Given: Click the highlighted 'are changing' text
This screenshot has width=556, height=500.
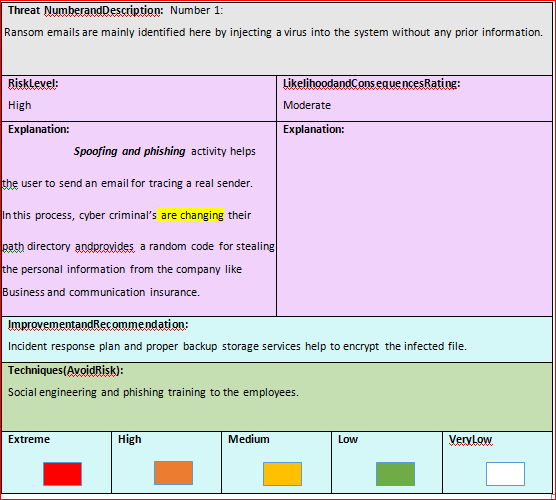Looking at the screenshot, I should (191, 215).
